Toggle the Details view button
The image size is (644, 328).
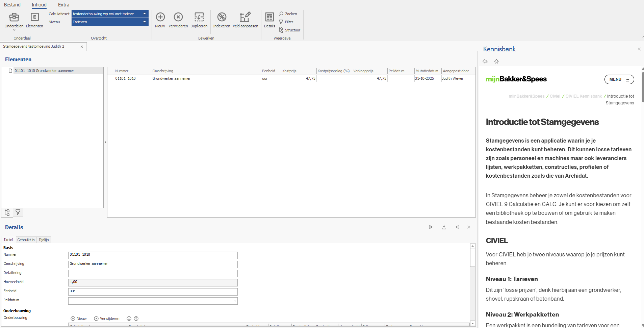pyautogui.click(x=269, y=20)
